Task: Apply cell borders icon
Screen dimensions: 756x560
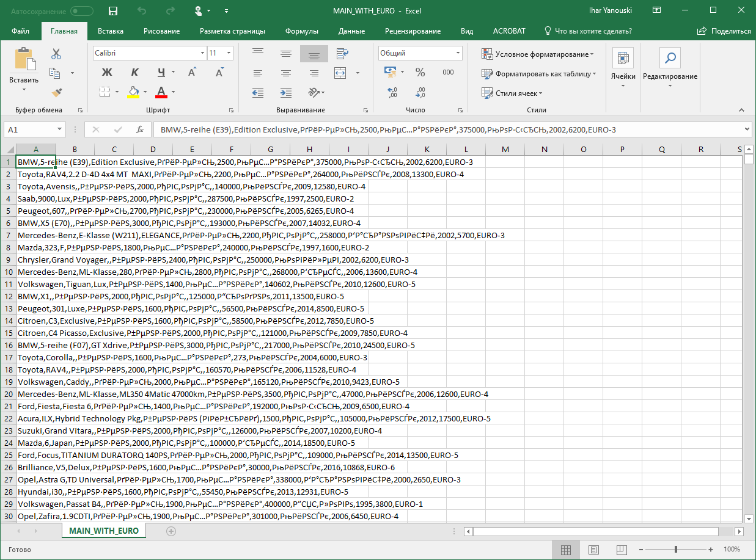Action: click(105, 92)
